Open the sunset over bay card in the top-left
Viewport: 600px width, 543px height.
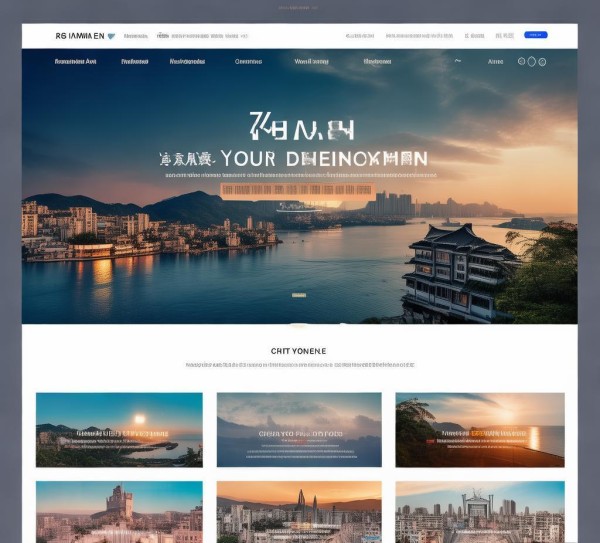[x=119, y=429]
